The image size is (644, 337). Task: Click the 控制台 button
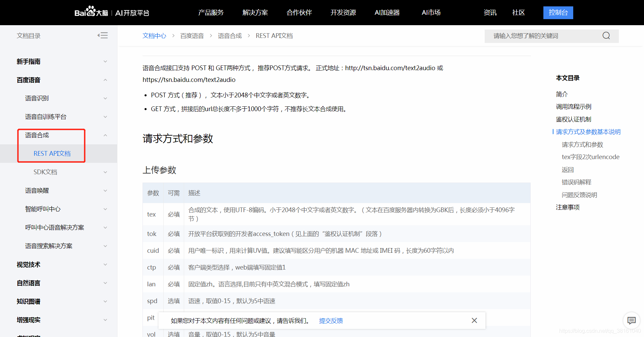pyautogui.click(x=558, y=12)
